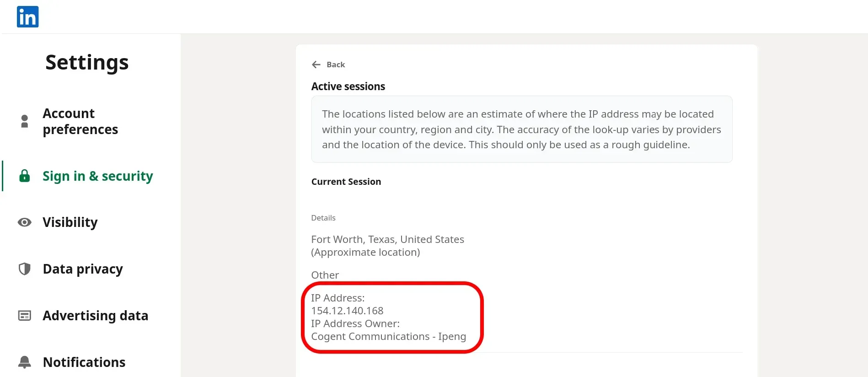Click the Notifications bell icon
The height and width of the screenshot is (377, 868).
(x=25, y=362)
